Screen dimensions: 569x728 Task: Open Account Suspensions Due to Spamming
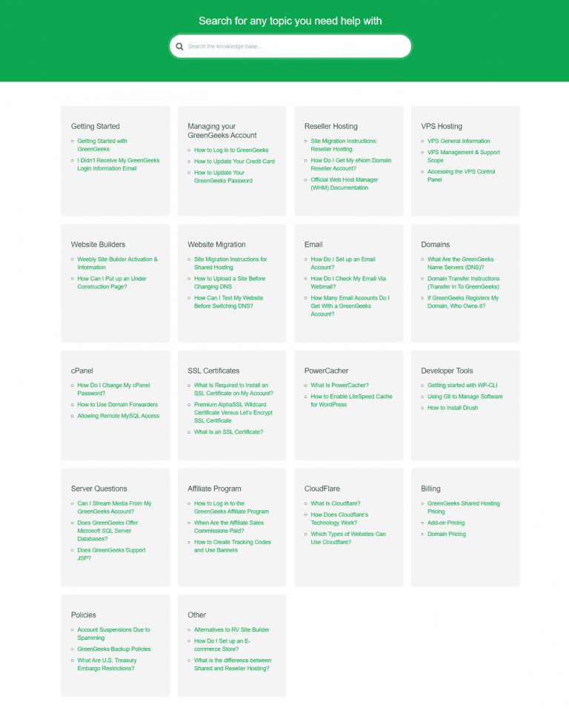coord(113,634)
